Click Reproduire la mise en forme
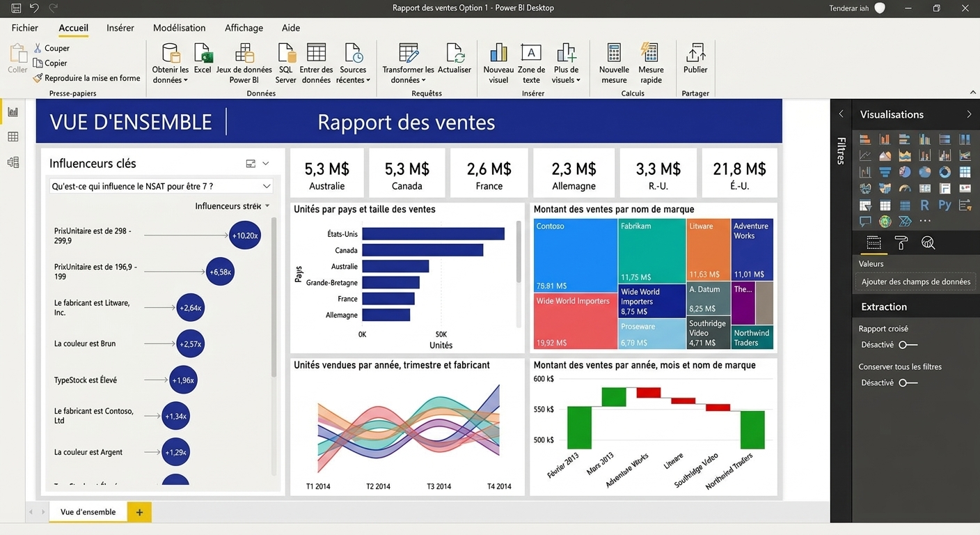 click(x=86, y=78)
